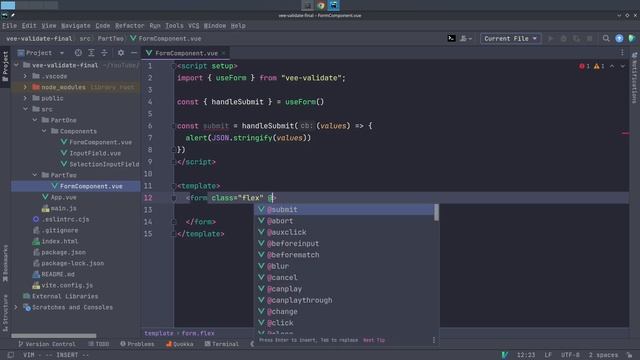Open the Project view selector dropdown
Image resolution: width=640 pixels, height=360 pixels.
coord(41,53)
